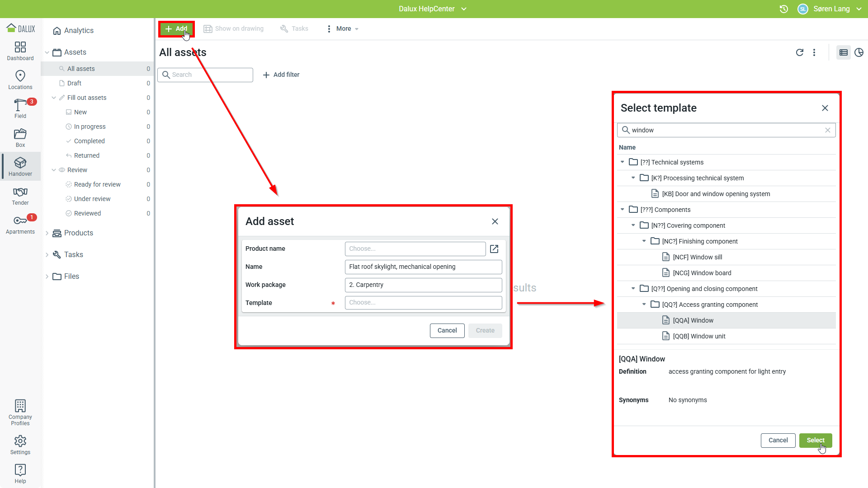The height and width of the screenshot is (488, 868).
Task: Click Cancel in Add asset dialog
Action: (x=447, y=330)
